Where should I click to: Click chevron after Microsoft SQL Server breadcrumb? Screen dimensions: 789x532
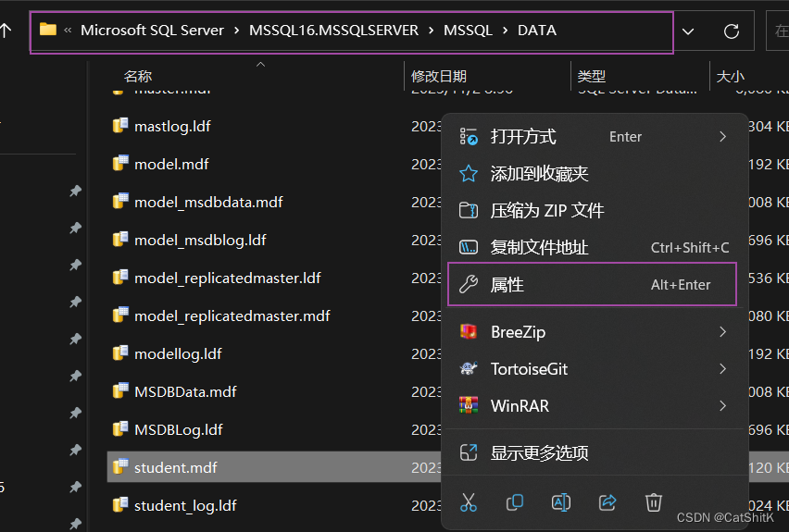pos(236,31)
